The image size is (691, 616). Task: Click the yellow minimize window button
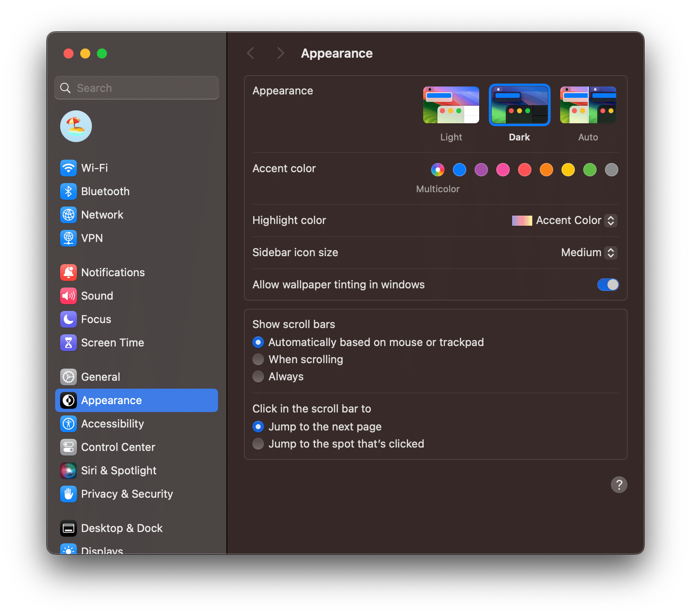(x=85, y=53)
